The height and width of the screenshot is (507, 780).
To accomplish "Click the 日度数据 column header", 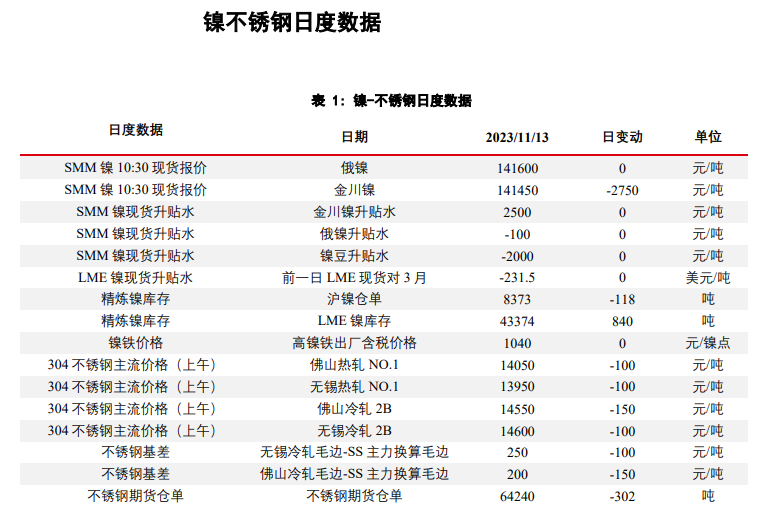I will pos(135,130).
